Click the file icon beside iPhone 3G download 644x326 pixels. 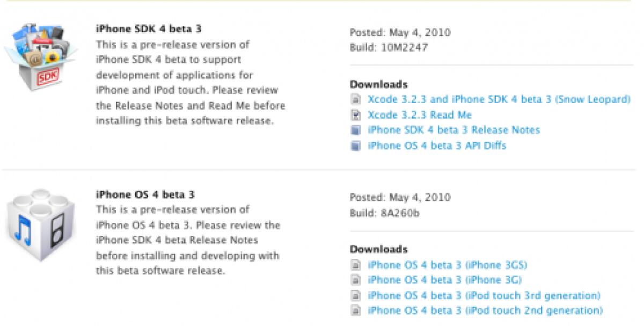coord(355,280)
